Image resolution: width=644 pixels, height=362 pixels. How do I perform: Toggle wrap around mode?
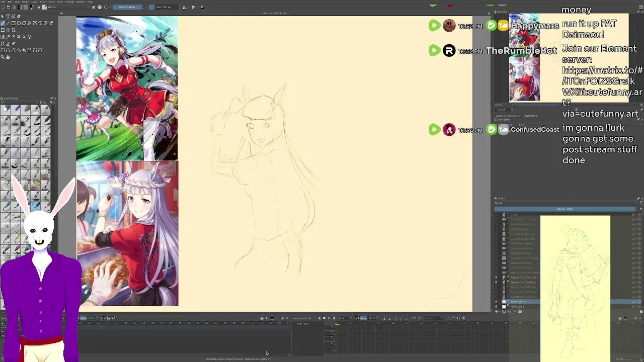click(x=202, y=7)
